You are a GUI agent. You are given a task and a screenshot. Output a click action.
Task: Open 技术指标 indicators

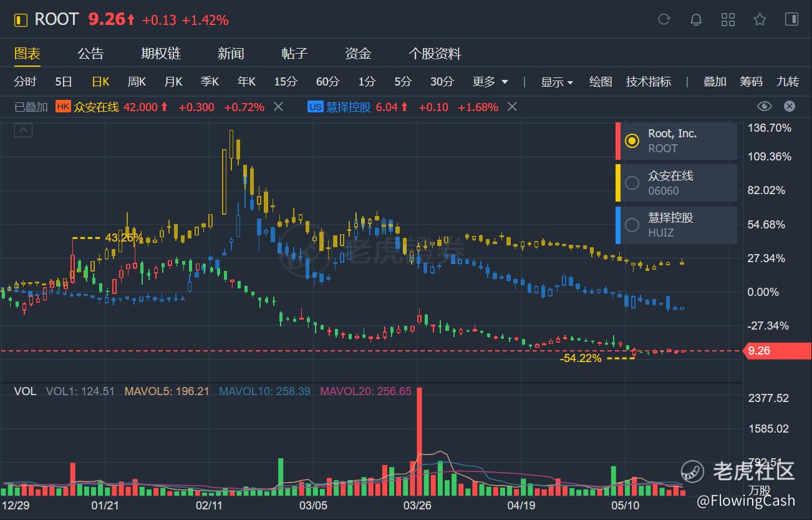(649, 82)
